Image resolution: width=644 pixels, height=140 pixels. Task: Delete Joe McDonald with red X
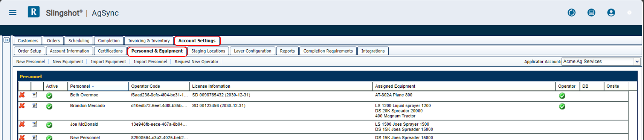click(22, 124)
